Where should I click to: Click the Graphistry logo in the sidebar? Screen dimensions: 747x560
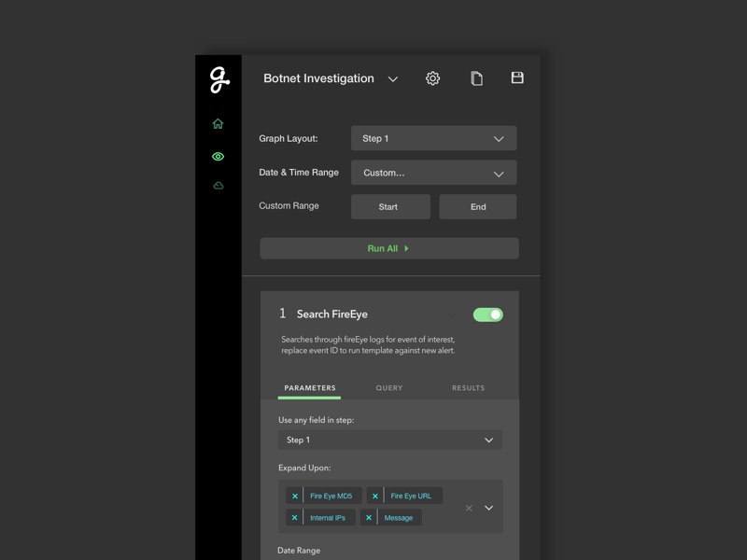click(x=219, y=79)
